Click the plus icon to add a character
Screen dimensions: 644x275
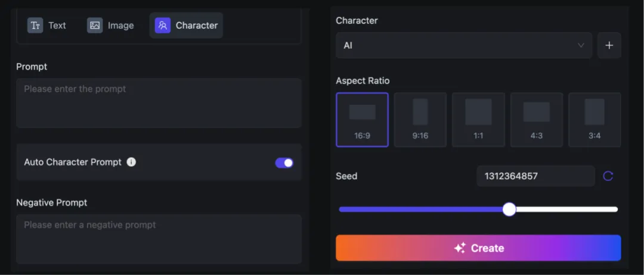(609, 45)
